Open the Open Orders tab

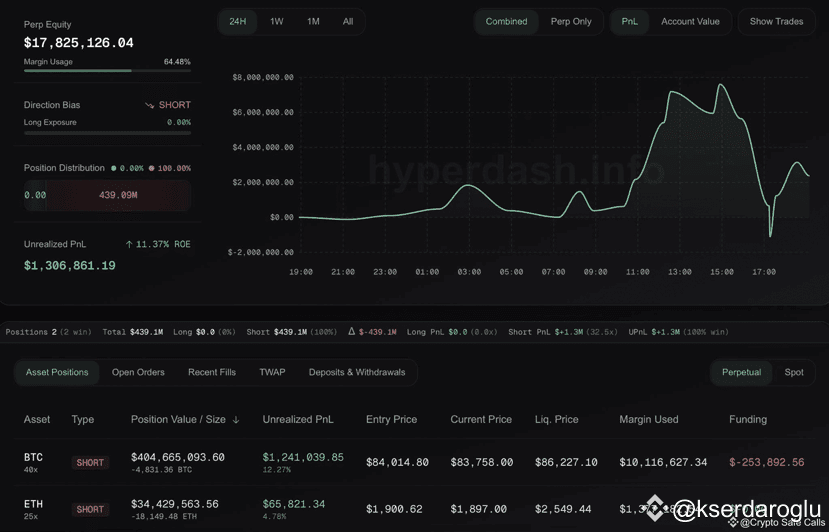click(x=138, y=372)
